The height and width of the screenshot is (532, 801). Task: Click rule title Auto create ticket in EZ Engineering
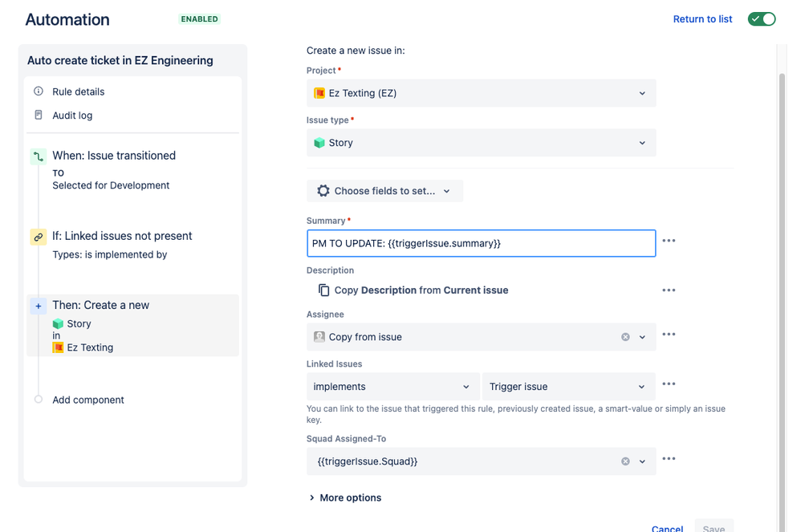(120, 60)
